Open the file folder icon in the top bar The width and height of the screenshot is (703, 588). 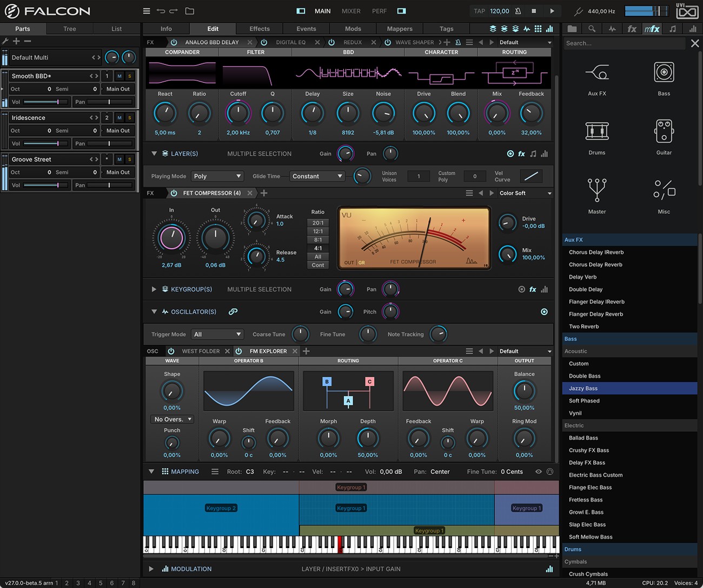[189, 11]
